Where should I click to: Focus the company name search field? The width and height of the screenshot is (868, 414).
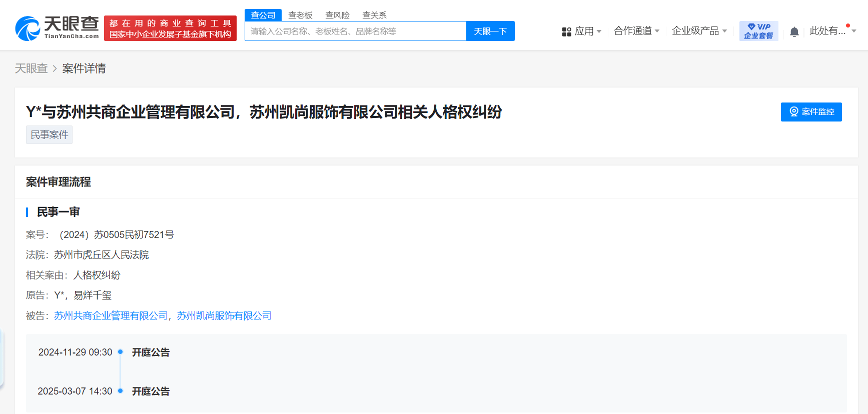(356, 31)
